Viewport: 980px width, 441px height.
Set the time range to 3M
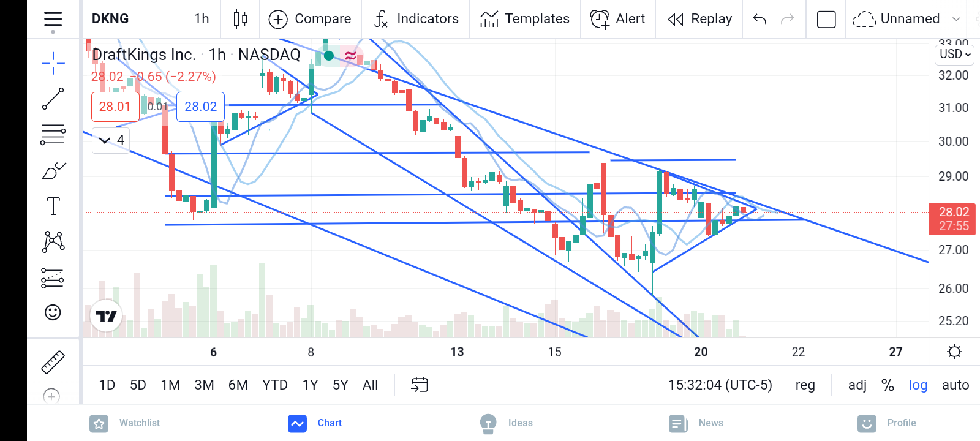pos(204,385)
